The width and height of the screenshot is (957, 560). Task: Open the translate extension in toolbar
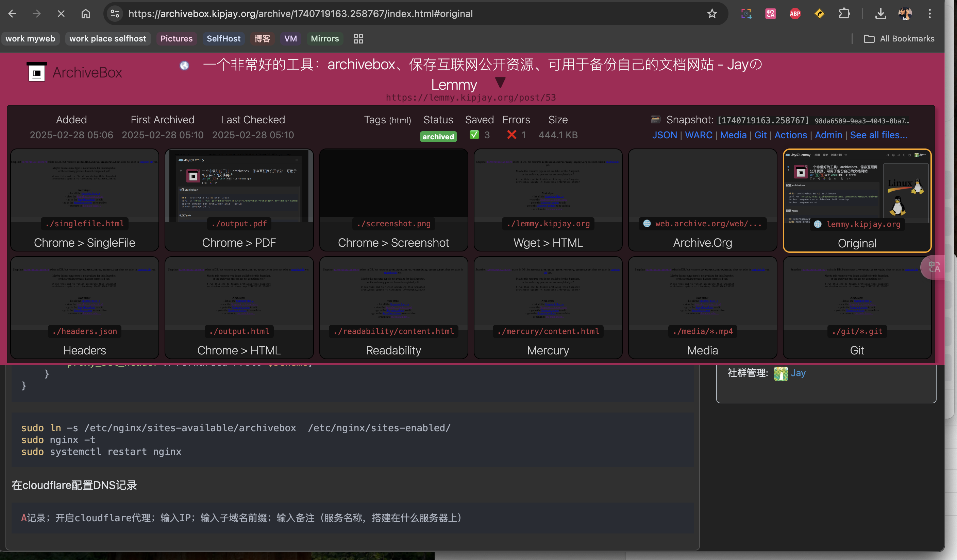(771, 14)
